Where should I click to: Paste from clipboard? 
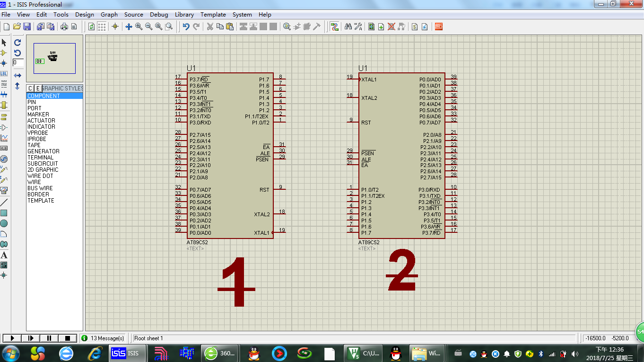(230, 26)
